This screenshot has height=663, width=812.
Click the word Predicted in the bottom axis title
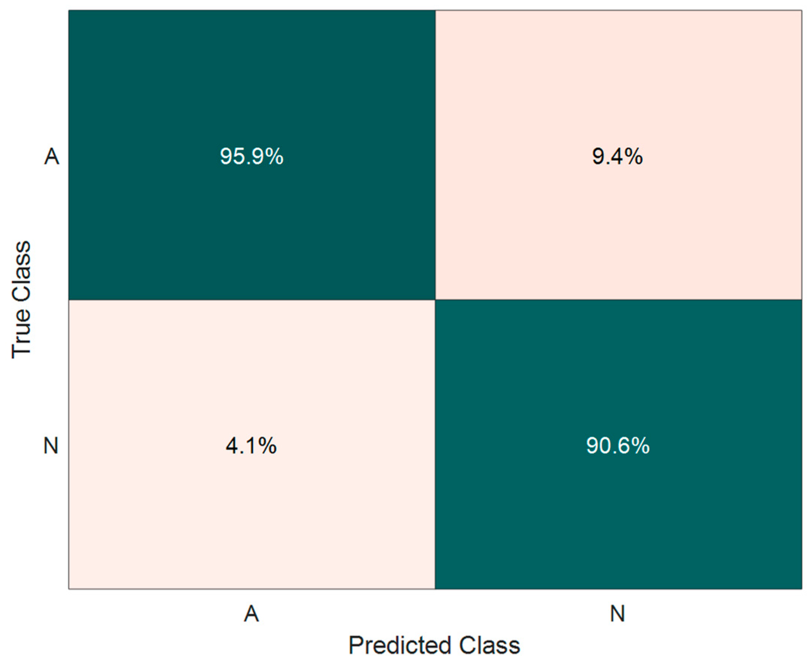(x=400, y=646)
